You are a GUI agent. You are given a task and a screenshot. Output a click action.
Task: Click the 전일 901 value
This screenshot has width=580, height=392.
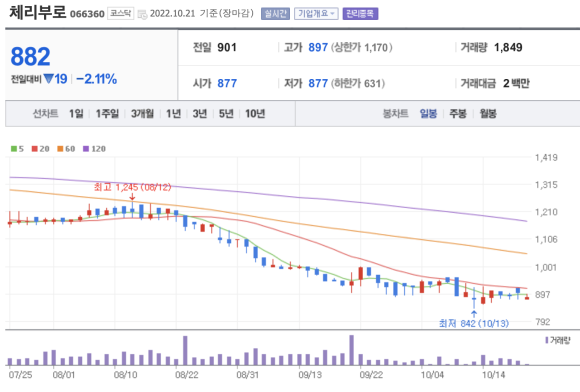(x=227, y=47)
